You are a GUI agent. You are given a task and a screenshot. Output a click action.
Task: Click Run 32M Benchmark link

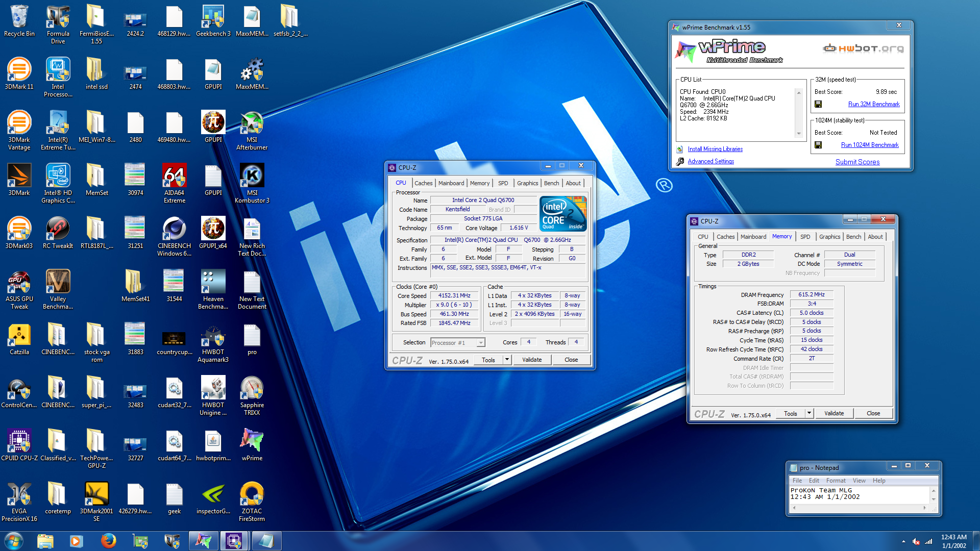[x=874, y=104]
